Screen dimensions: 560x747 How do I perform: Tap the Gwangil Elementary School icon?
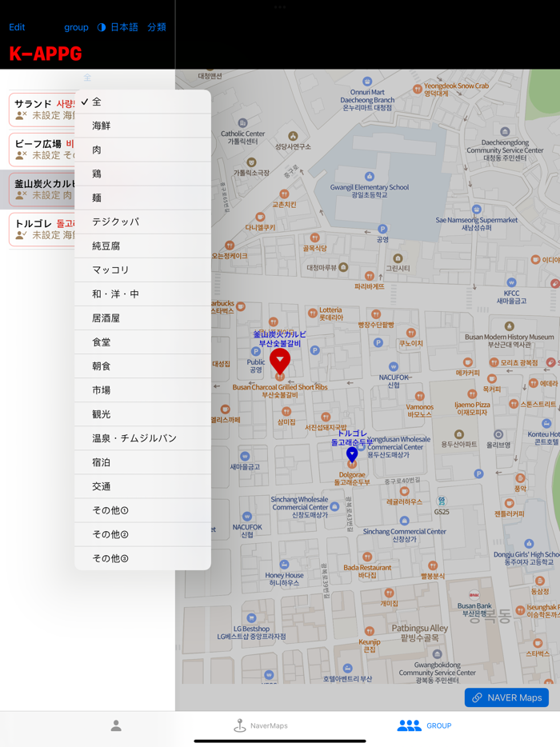(369, 176)
